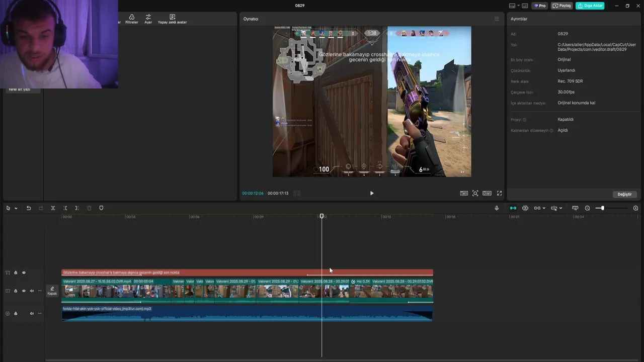Lock the main video track
644x362 pixels.
pyautogui.click(x=16, y=291)
